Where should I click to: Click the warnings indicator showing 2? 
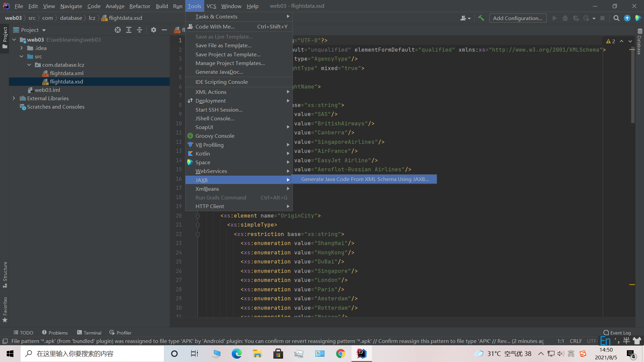(610, 41)
